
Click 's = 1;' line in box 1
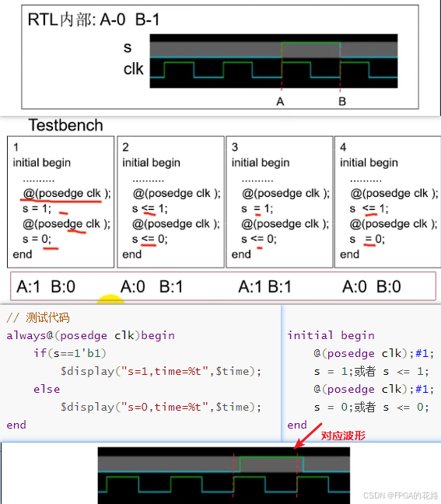pyautogui.click(x=37, y=208)
